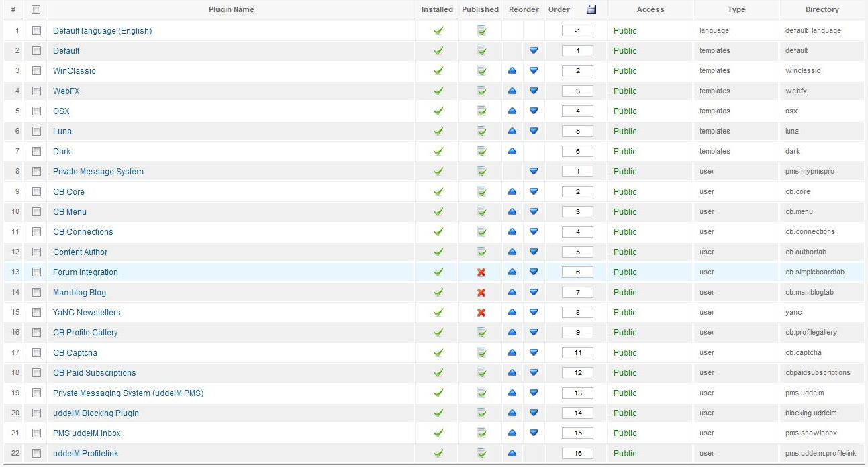Viewport: 868px width, 467px height.
Task: Tick the Private Message System checkbox
Action: (x=36, y=171)
